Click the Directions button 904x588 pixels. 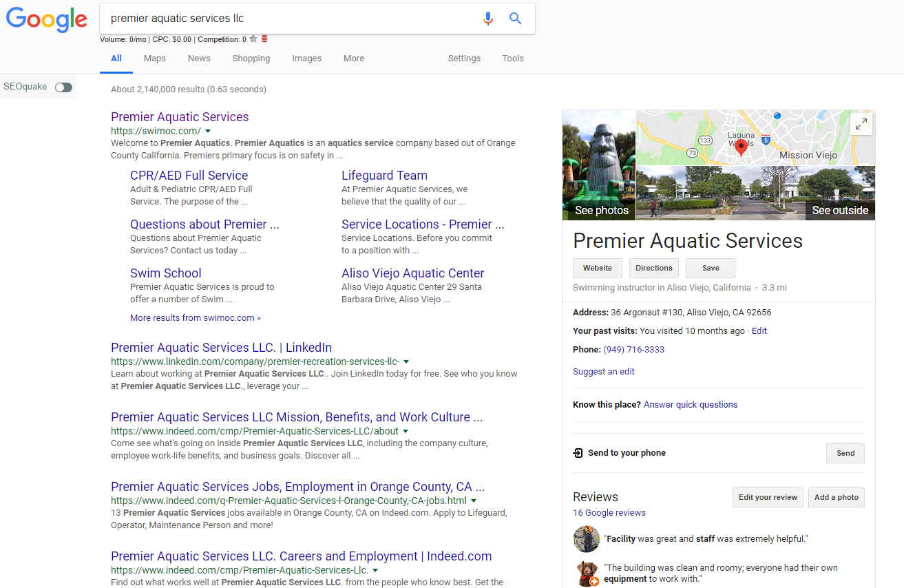click(x=654, y=268)
